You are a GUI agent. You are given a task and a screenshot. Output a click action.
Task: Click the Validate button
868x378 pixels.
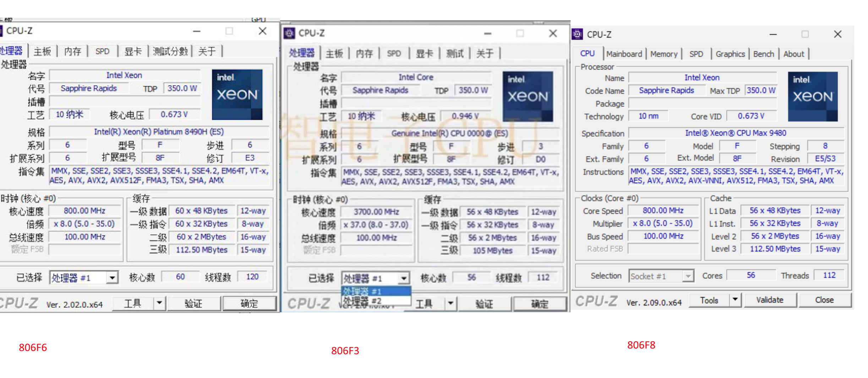(770, 300)
